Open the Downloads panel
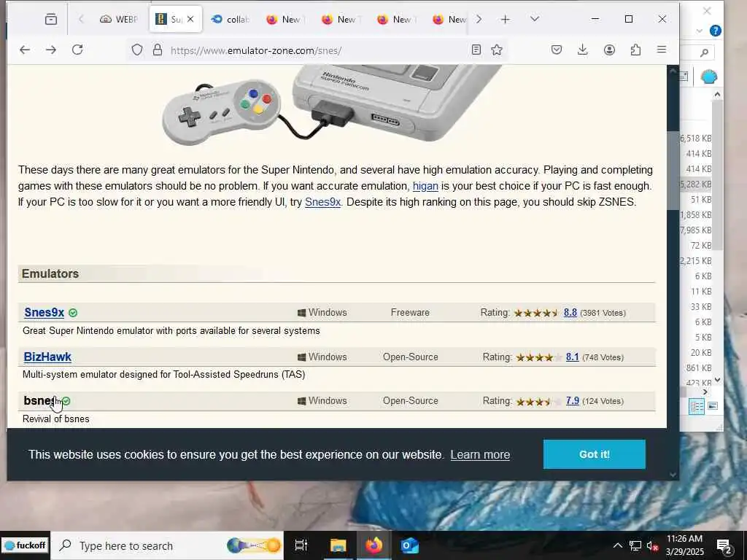 (x=583, y=50)
